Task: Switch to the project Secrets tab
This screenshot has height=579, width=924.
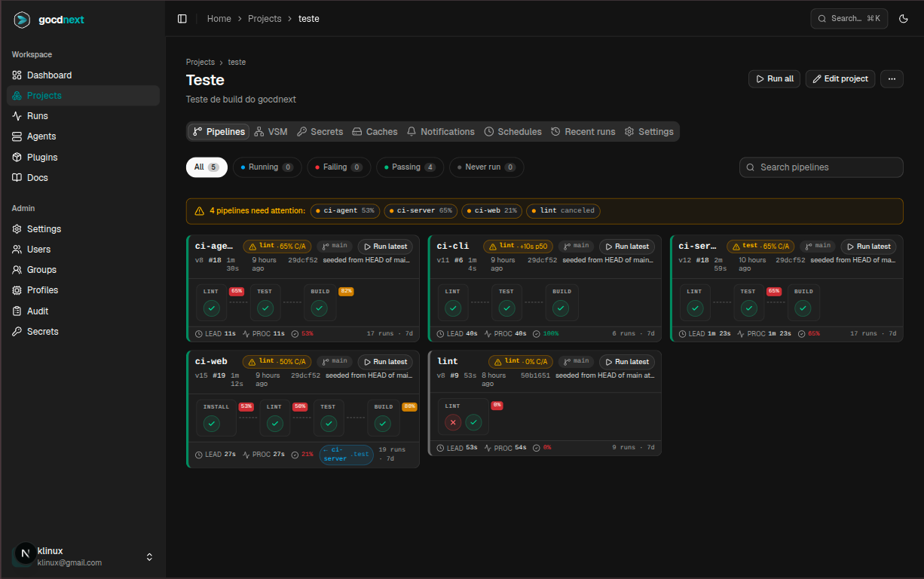Action: (320, 132)
